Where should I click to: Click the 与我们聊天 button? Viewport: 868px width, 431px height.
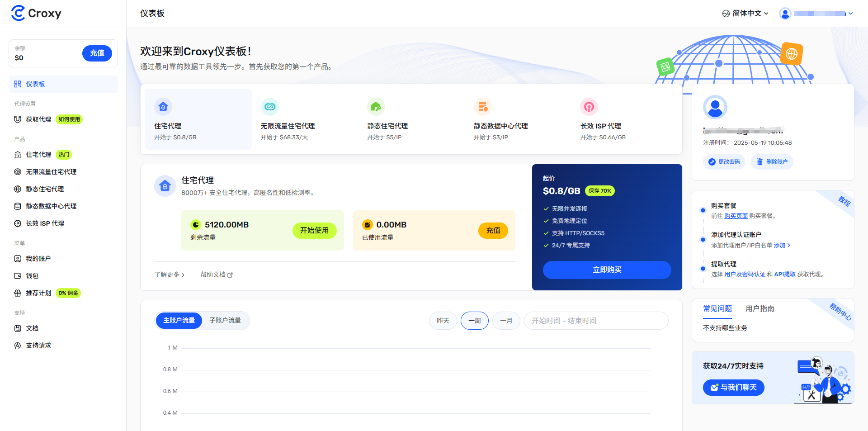coord(734,388)
